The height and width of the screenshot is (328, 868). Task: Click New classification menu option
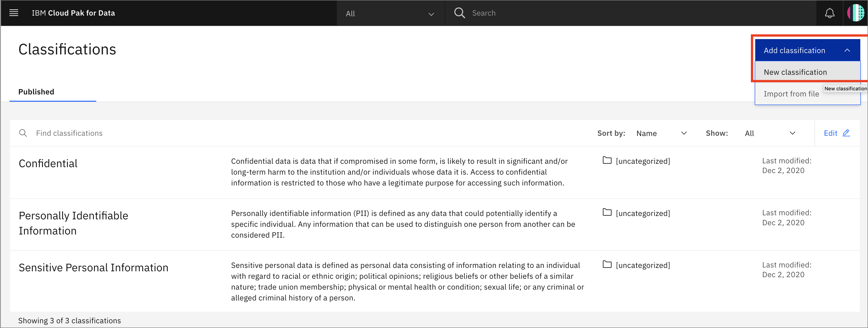795,71
